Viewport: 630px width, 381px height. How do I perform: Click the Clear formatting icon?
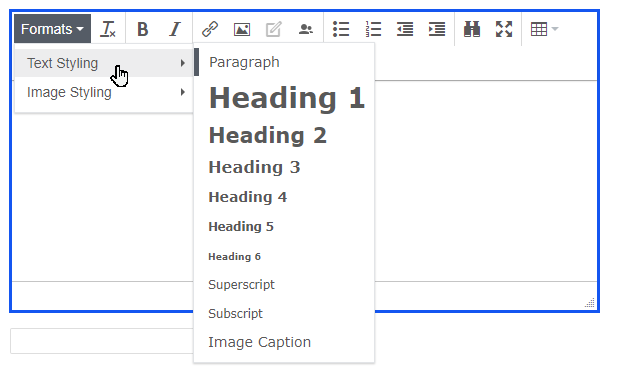(108, 29)
